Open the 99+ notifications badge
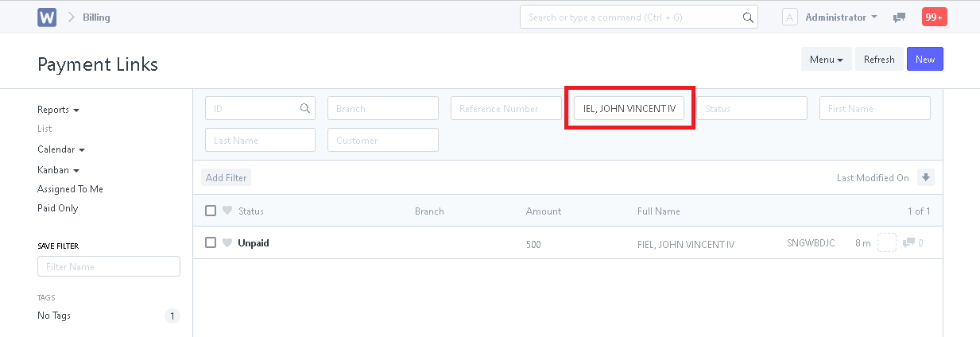This screenshot has width=980, height=337. [934, 17]
